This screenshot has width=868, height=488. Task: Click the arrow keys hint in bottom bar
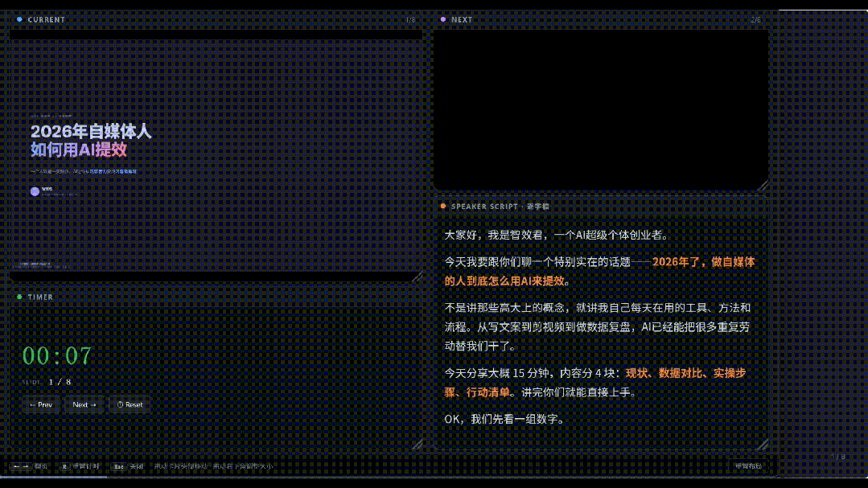point(21,466)
